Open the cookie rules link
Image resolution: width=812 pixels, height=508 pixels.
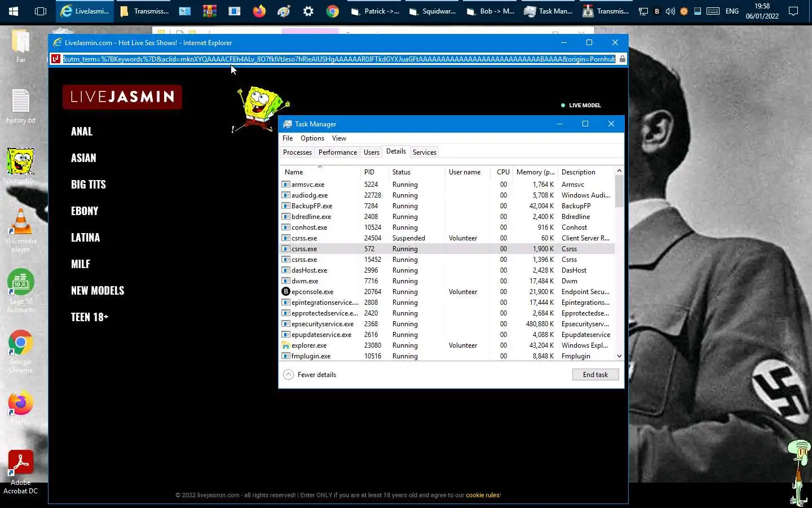(482, 495)
